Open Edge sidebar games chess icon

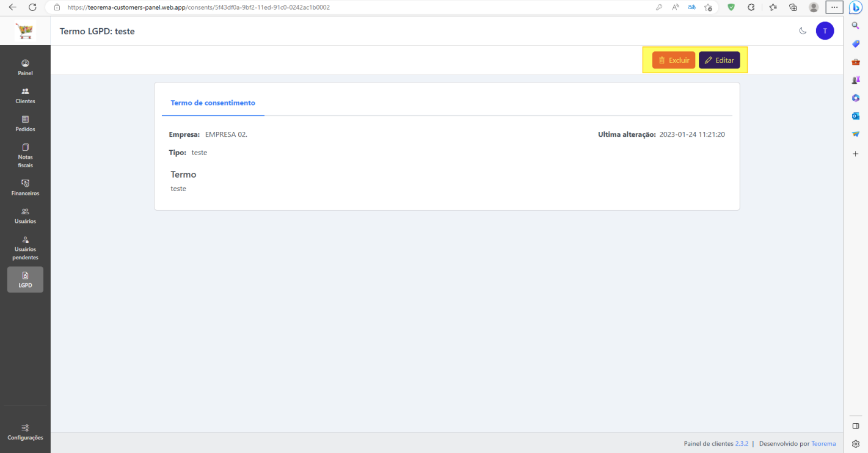(856, 80)
